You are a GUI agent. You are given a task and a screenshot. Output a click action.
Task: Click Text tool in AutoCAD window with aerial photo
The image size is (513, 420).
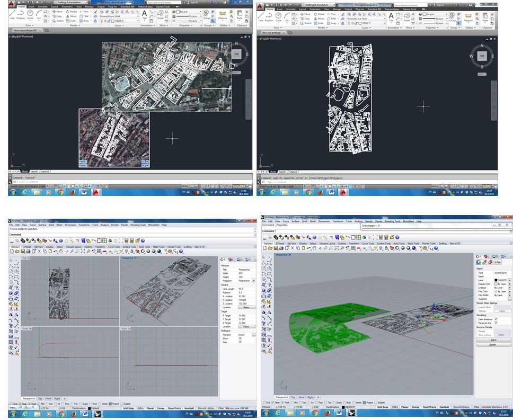pos(144,14)
